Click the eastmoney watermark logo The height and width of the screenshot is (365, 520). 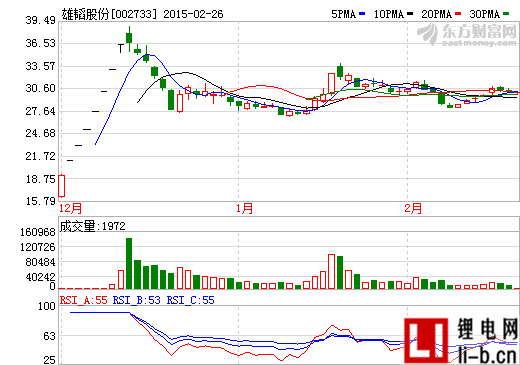click(467, 34)
